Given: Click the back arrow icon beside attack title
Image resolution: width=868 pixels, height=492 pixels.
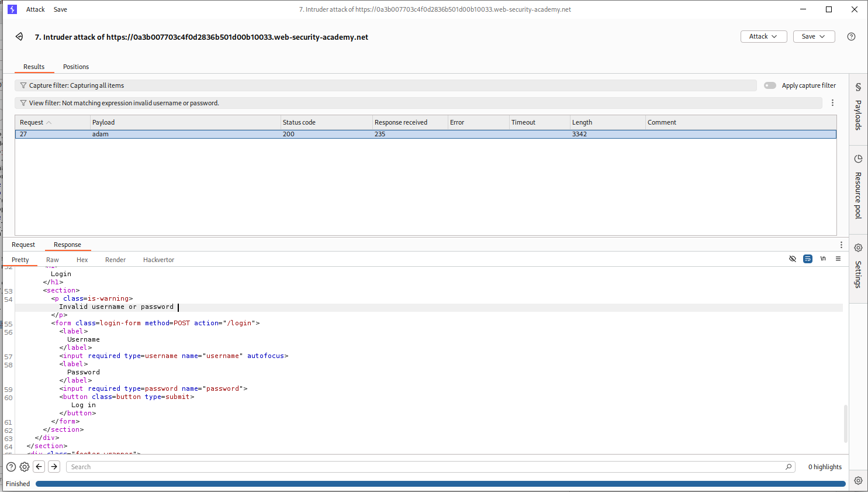Looking at the screenshot, I should [x=19, y=37].
